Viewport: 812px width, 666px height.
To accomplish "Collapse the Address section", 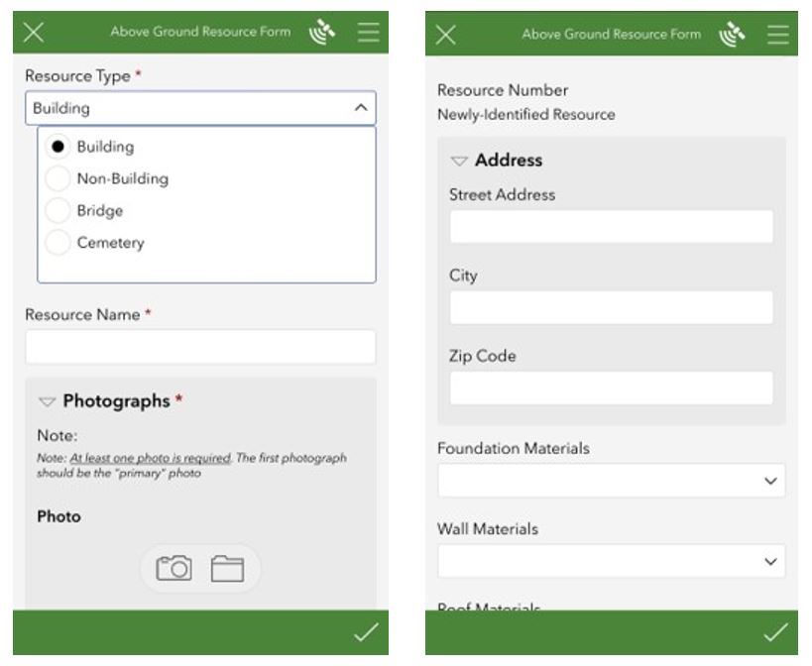I will 459,161.
